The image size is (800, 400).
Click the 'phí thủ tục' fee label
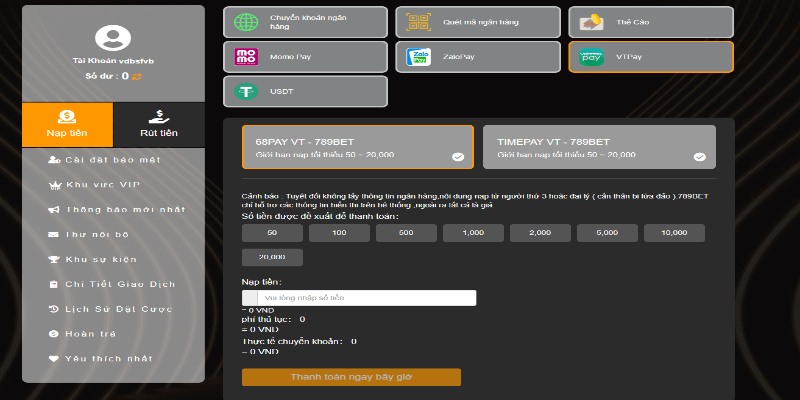coord(266,319)
